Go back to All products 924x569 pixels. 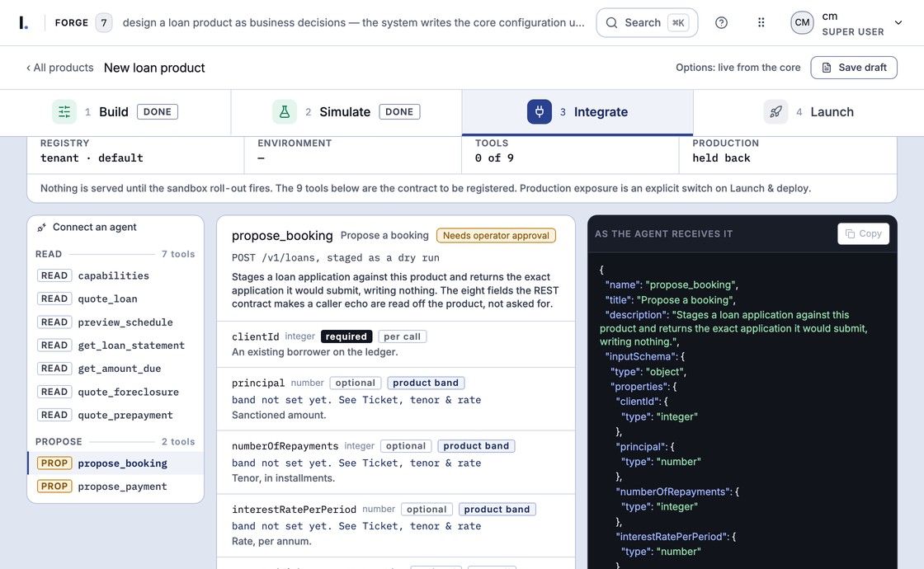[59, 68]
